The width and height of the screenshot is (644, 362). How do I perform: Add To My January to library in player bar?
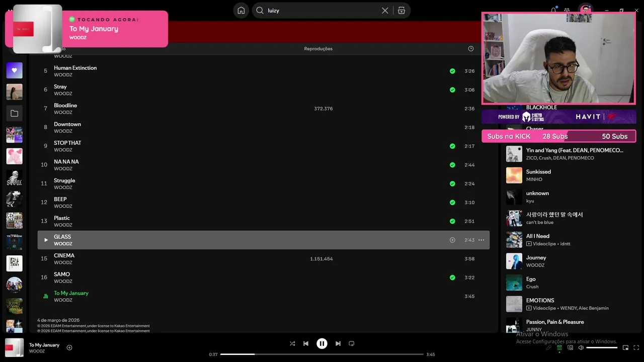click(x=69, y=347)
